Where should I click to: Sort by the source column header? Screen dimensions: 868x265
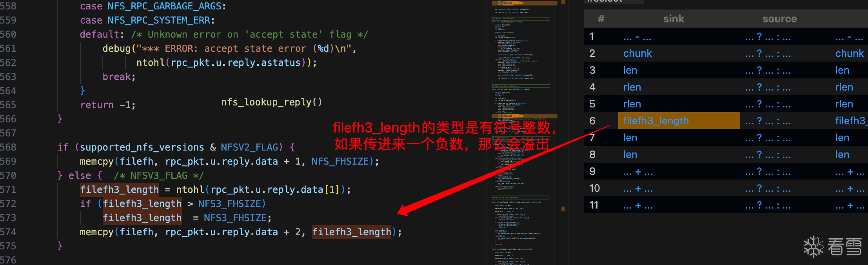[x=779, y=19]
